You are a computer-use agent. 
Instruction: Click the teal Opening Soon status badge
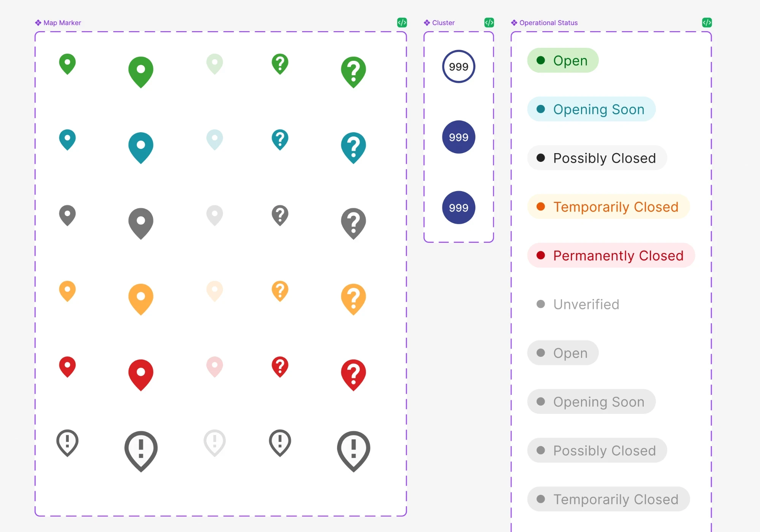[x=591, y=109]
